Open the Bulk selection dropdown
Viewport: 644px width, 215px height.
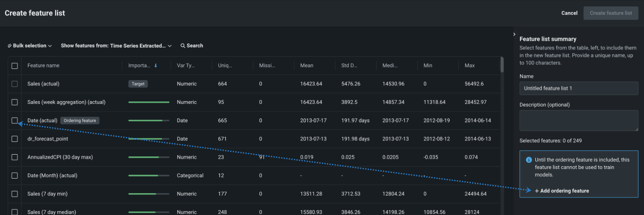(30, 46)
